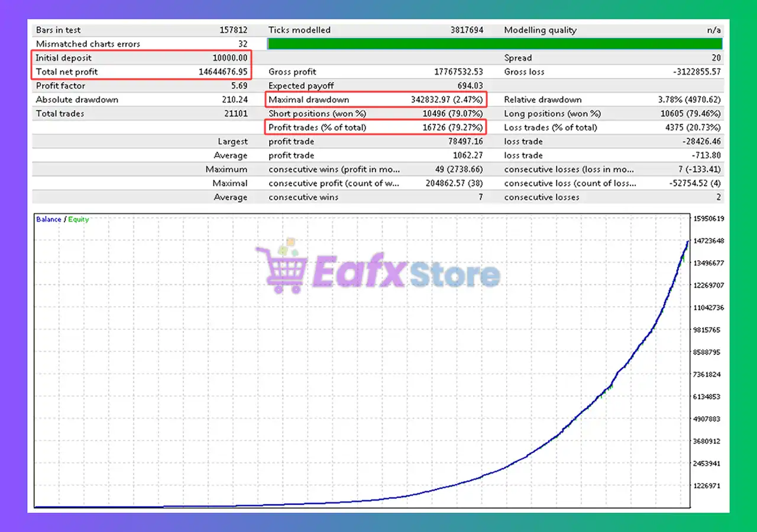
Task: Select the Total trades value 21101
Action: point(235,113)
